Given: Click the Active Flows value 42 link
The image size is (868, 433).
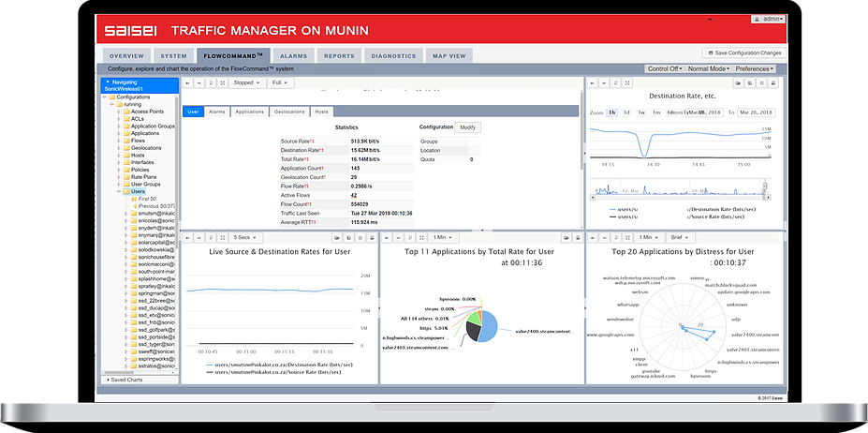Looking at the screenshot, I should 354,195.
